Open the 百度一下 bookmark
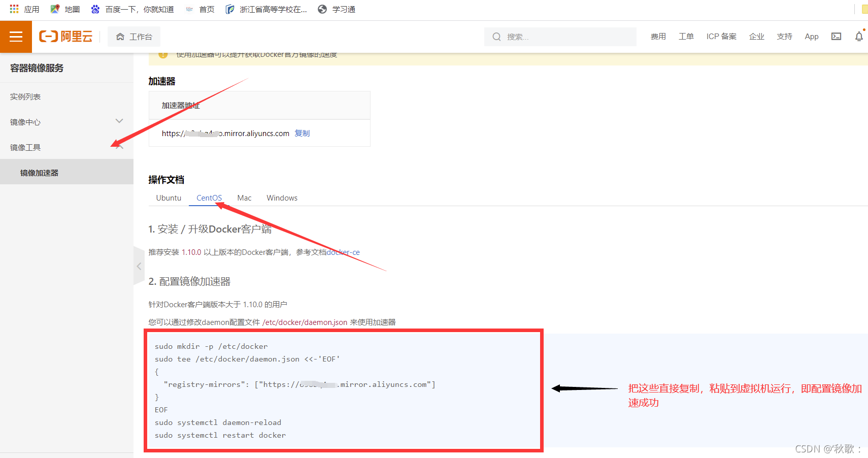This screenshot has width=868, height=458. pos(132,9)
